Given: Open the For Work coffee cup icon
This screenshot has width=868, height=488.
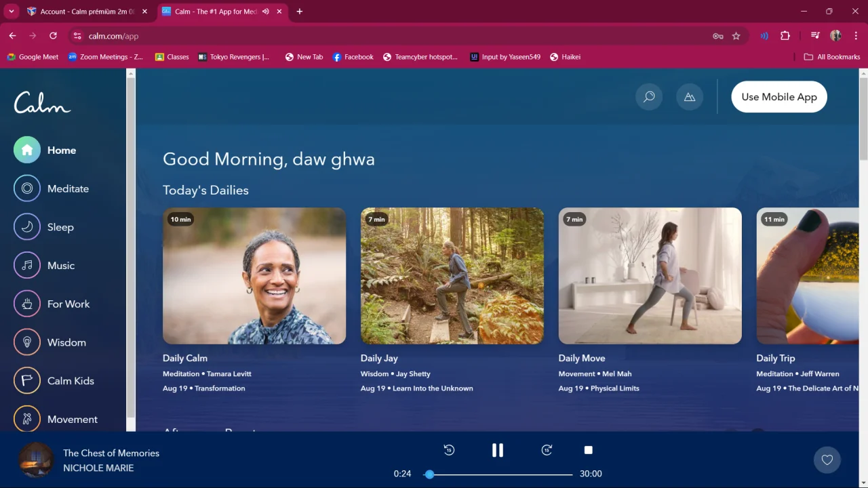Looking at the screenshot, I should [x=27, y=304].
